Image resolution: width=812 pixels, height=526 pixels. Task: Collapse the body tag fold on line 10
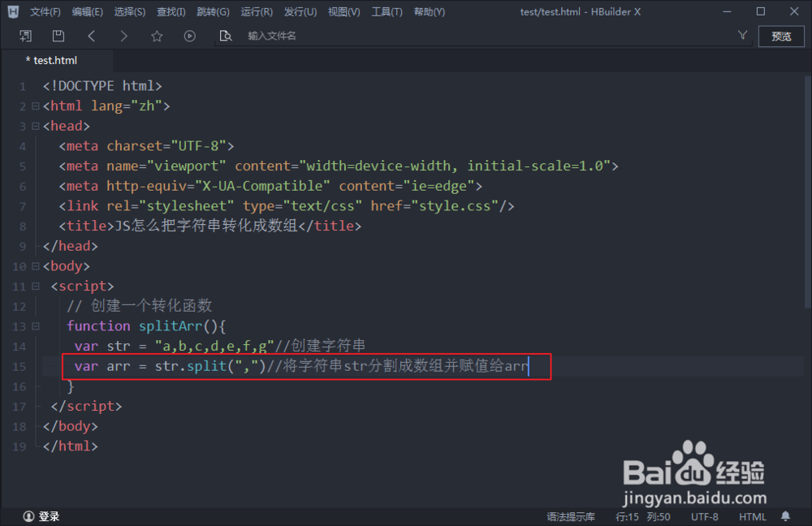pos(35,266)
